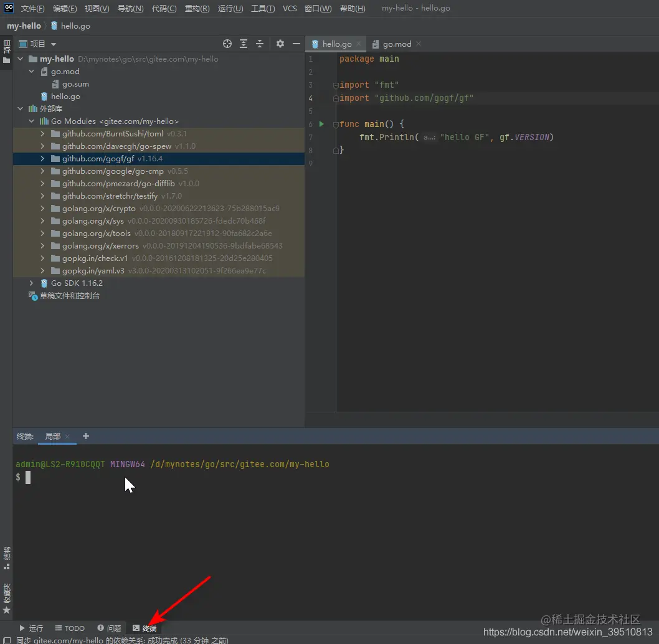This screenshot has height=644, width=659.
Task: Hide the project panel with minus icon
Action: [296, 44]
